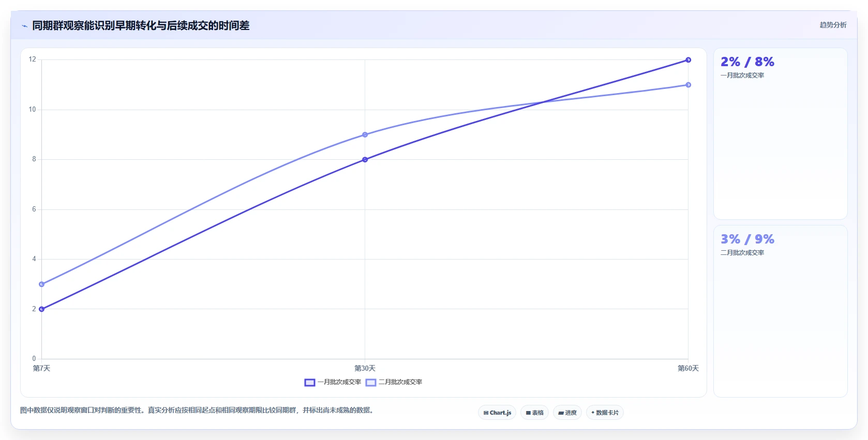Image resolution: width=868 pixels, height=440 pixels.
Task: Click the 二月批次成交率 card caption
Action: (x=742, y=253)
